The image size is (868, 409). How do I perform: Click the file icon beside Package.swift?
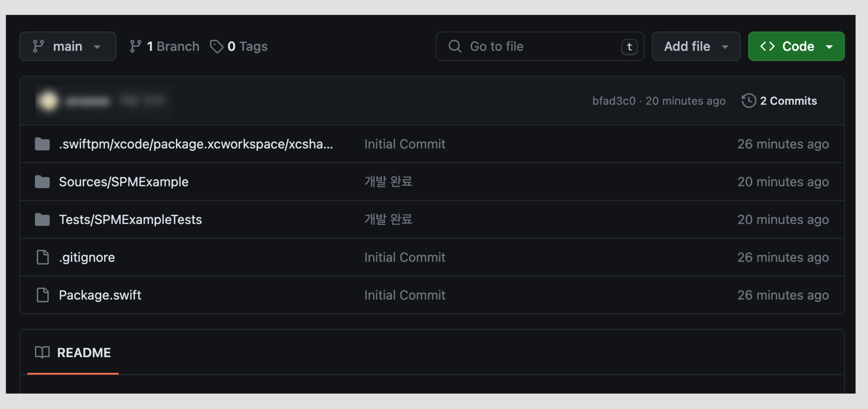(x=43, y=295)
